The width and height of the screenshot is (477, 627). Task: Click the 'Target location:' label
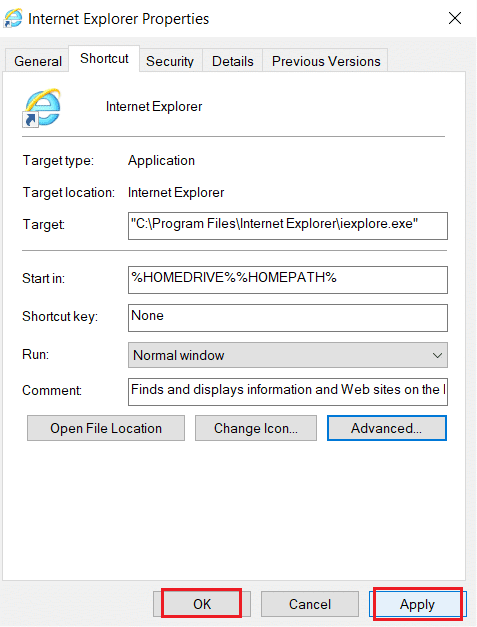point(69,193)
